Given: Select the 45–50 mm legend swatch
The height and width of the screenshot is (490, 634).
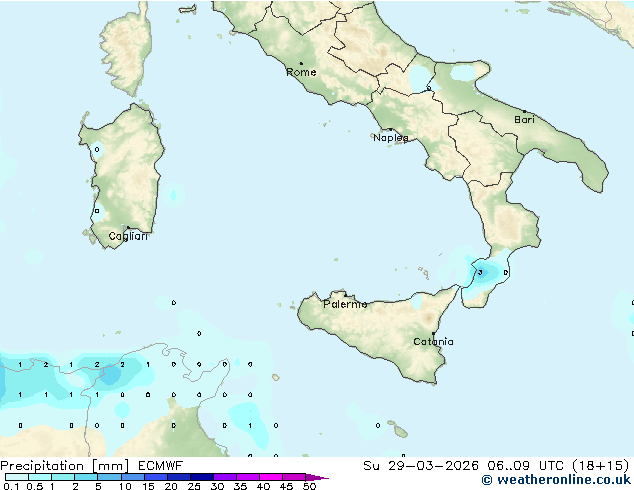Looking at the screenshot, I should coord(294,477).
